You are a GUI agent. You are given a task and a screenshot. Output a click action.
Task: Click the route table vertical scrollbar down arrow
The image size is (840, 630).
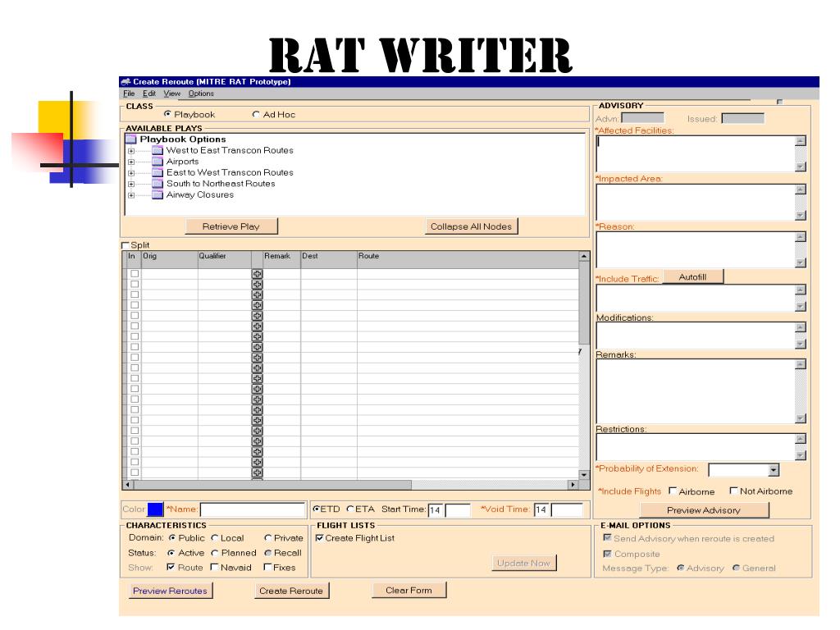point(583,475)
